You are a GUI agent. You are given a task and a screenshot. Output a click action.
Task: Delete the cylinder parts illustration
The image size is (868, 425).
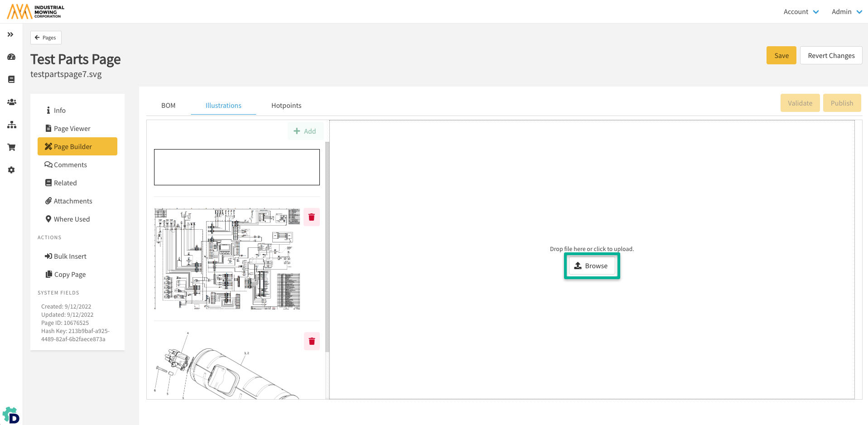[x=312, y=341]
